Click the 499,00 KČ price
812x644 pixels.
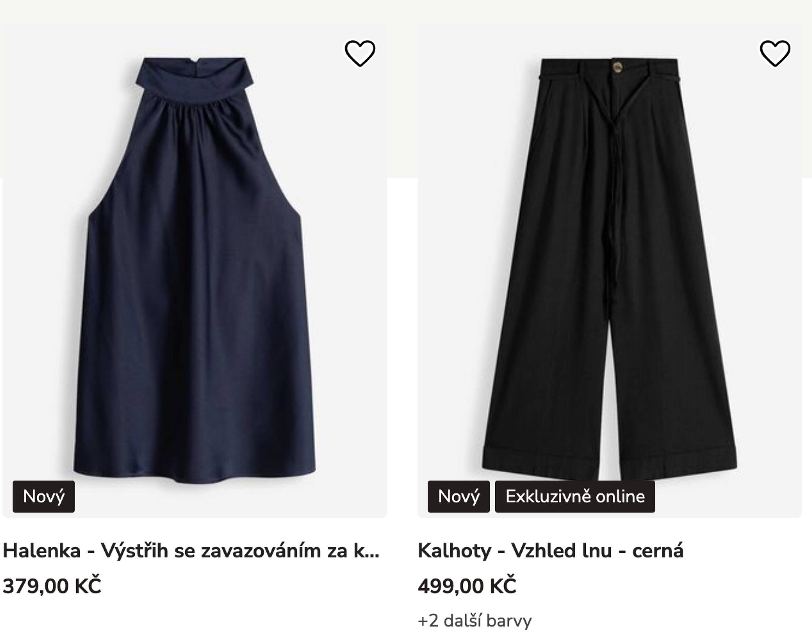tap(467, 586)
